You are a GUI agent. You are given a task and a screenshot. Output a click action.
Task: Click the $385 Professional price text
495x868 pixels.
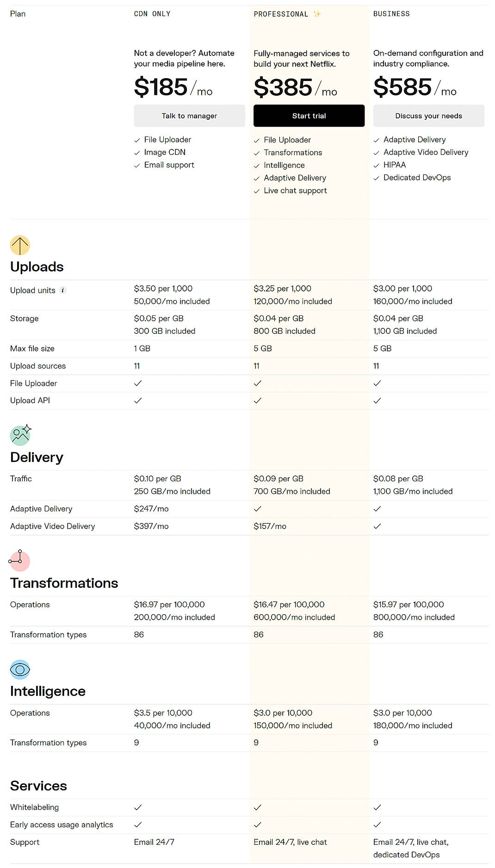pyautogui.click(x=283, y=86)
